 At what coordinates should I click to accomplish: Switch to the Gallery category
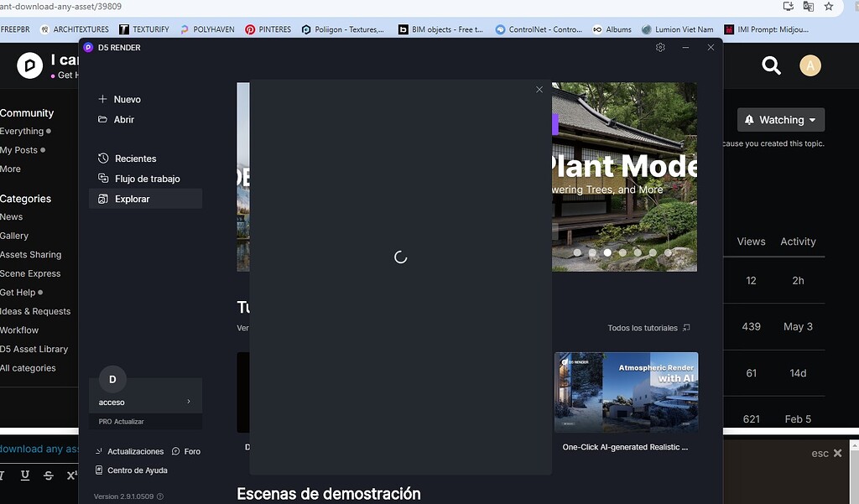(14, 236)
